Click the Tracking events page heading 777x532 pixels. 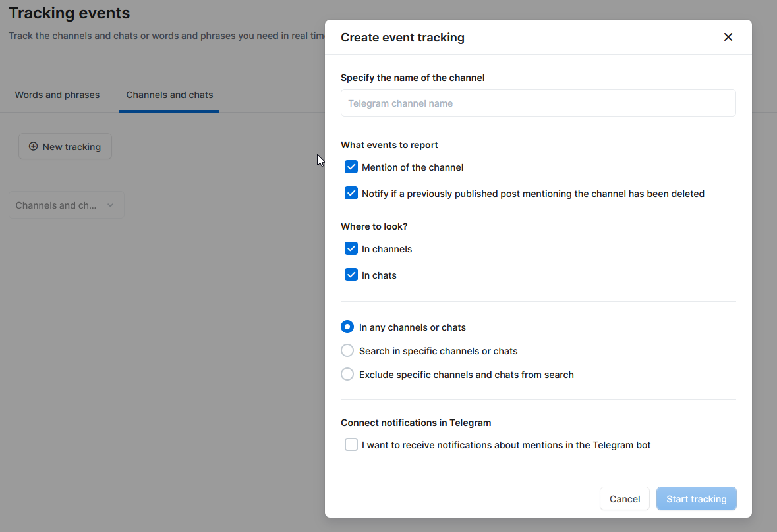point(69,13)
